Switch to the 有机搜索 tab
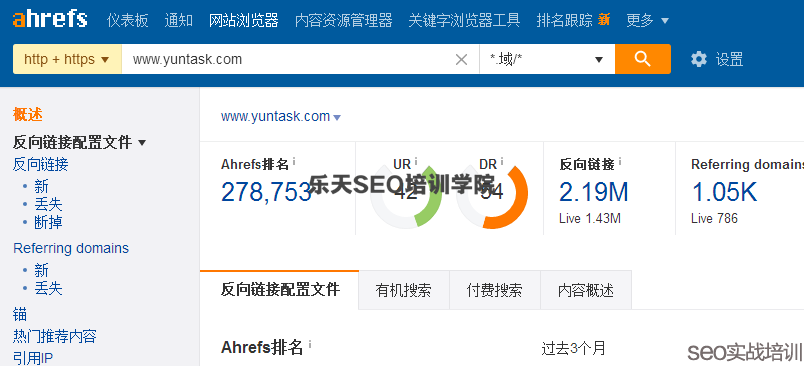 pos(404,291)
